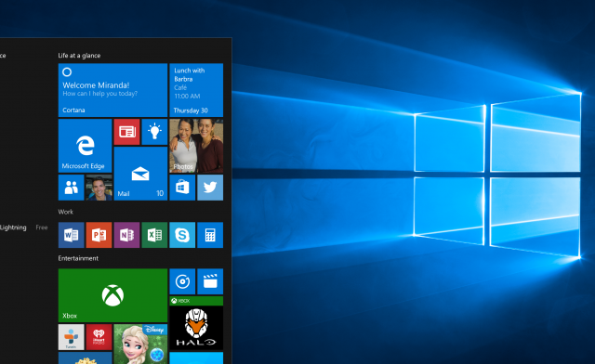
Task: Open the Disney Frozen game tile
Action: click(140, 344)
